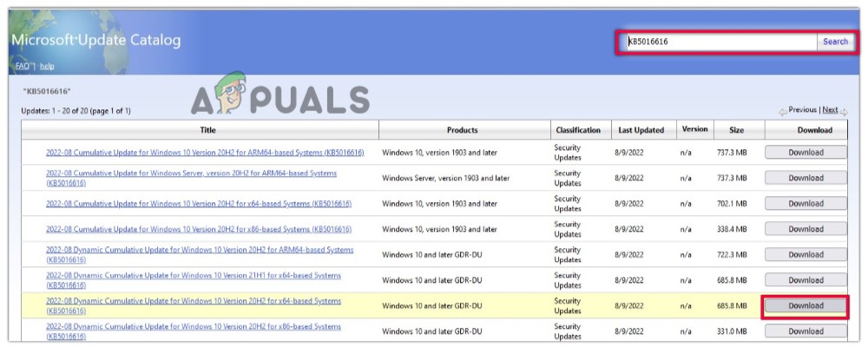Open Dynamic Cumulative Update 20H2 x86 link
The width and height of the screenshot is (868, 360).
194,331
